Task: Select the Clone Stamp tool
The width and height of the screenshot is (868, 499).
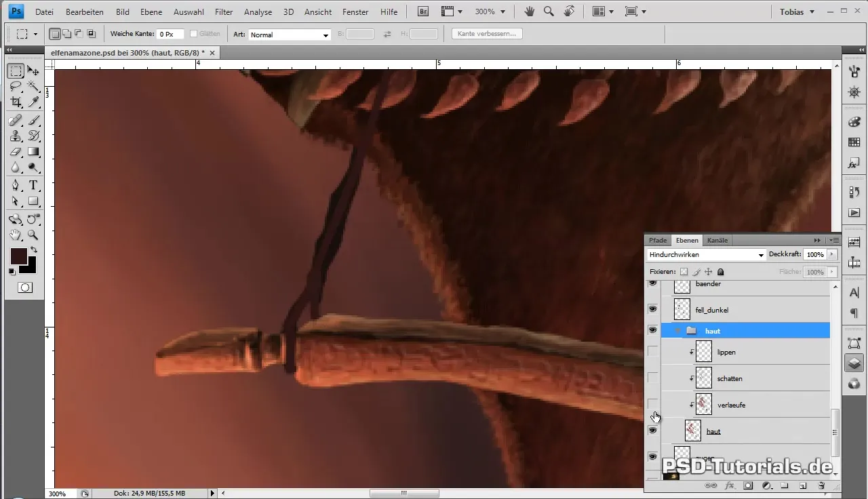Action: pyautogui.click(x=16, y=136)
